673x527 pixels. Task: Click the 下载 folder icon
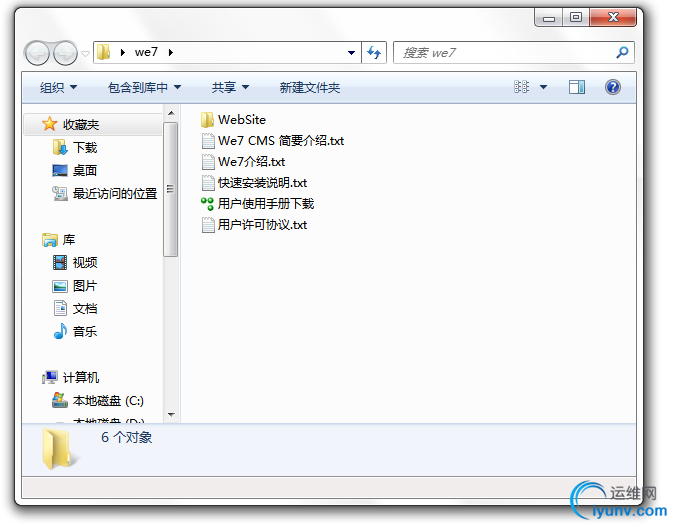pos(60,147)
